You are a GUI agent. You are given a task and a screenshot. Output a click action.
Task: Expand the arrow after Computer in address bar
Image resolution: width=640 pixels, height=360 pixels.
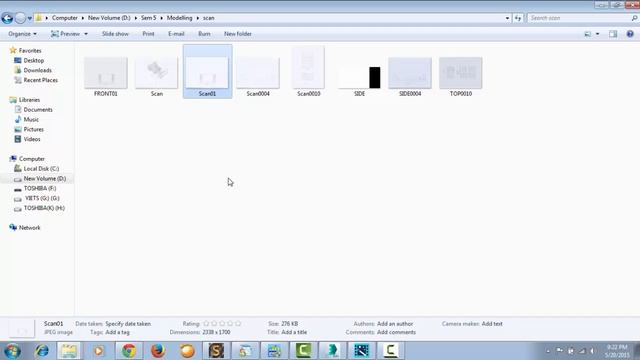pos(83,18)
